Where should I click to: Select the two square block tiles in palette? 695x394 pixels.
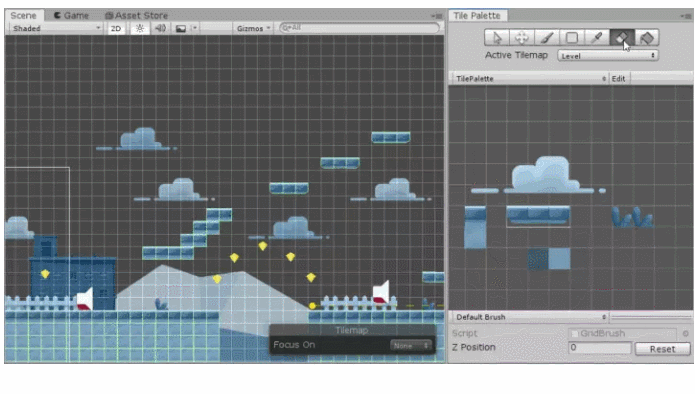pos(549,258)
